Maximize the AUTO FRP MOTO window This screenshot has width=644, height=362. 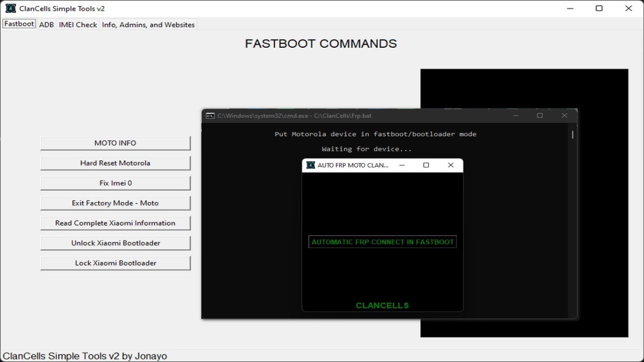pos(426,165)
